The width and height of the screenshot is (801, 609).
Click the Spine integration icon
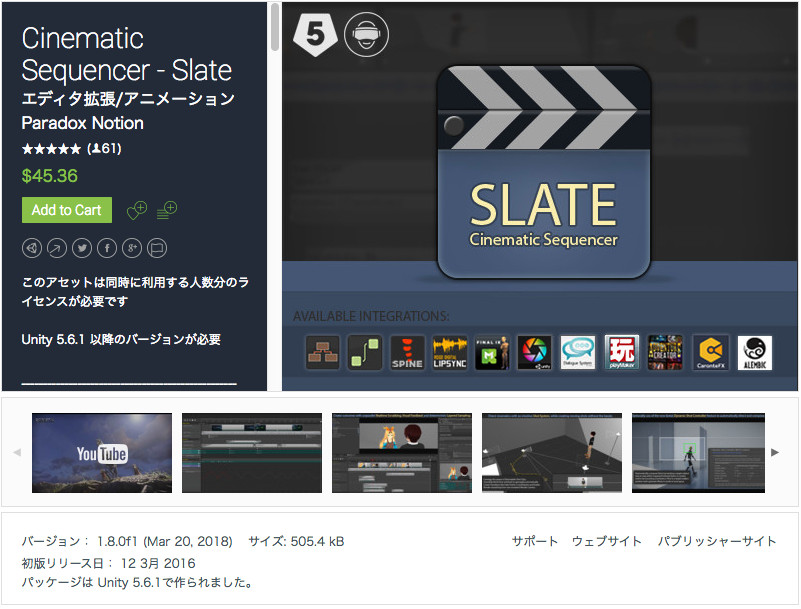pos(407,353)
